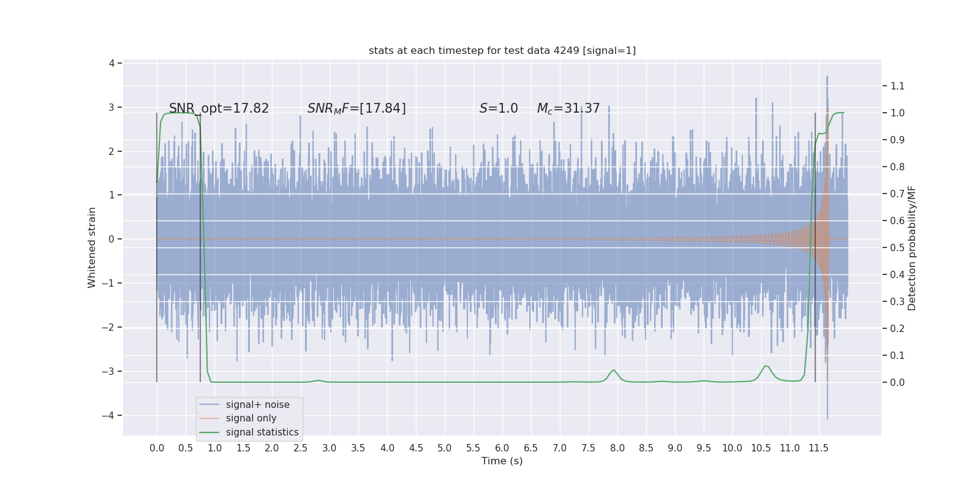This screenshot has height=490, width=980.
Task: Select the 1.5 time axis tick label
Action: coord(243,448)
